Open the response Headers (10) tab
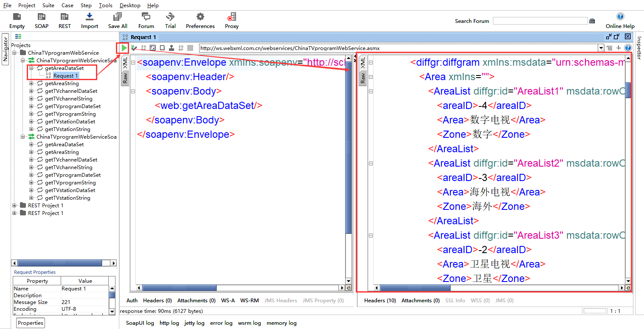This screenshot has height=329, width=644. coord(380,301)
